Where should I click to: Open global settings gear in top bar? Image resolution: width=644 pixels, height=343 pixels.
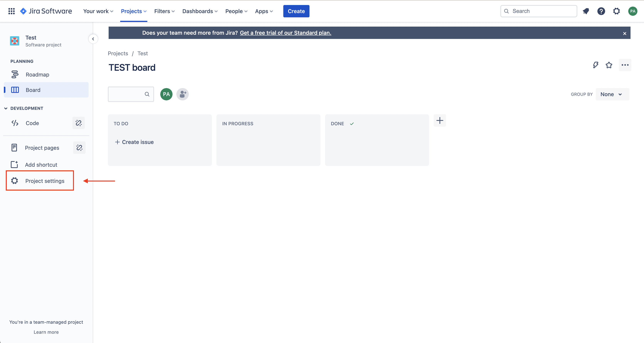616,11
